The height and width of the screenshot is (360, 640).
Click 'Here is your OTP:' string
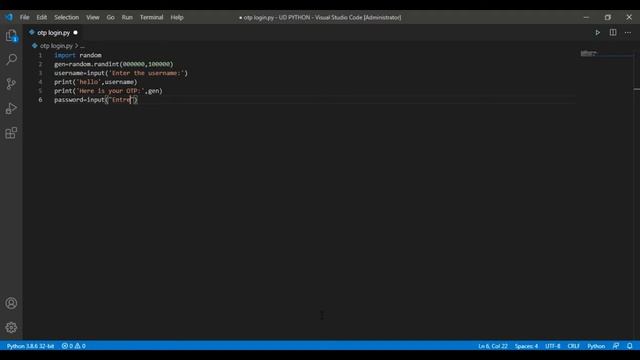pyautogui.click(x=110, y=91)
